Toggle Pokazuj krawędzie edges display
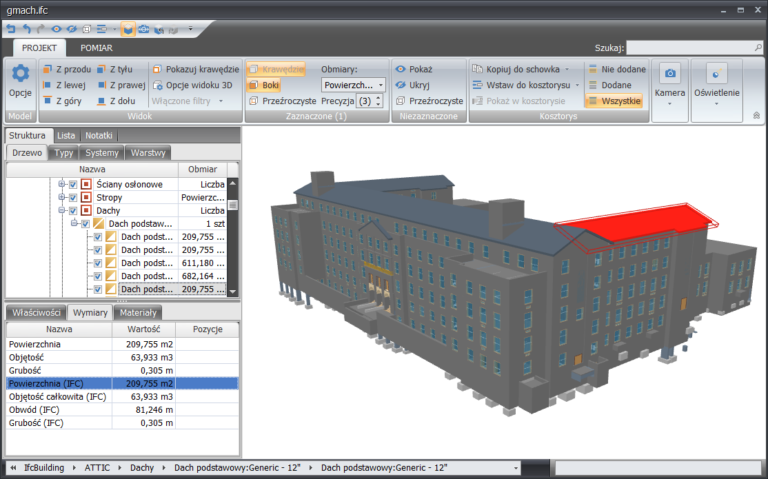The height and width of the screenshot is (479, 768). [x=195, y=69]
